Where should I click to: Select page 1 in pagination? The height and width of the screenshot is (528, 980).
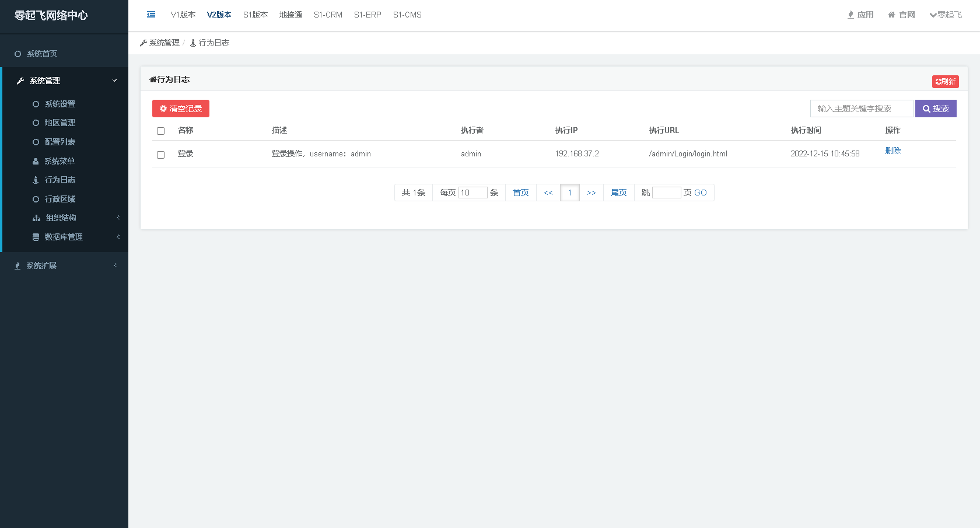pos(570,193)
